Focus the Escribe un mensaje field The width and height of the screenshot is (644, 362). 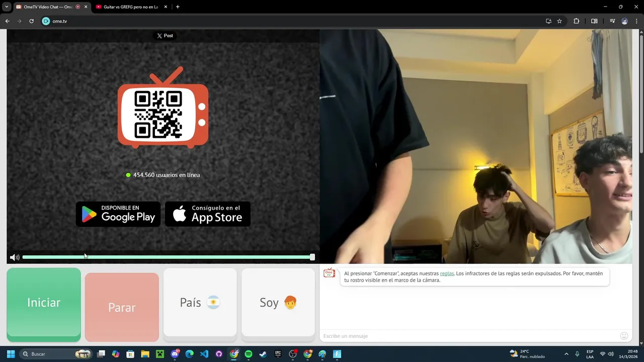(468, 336)
